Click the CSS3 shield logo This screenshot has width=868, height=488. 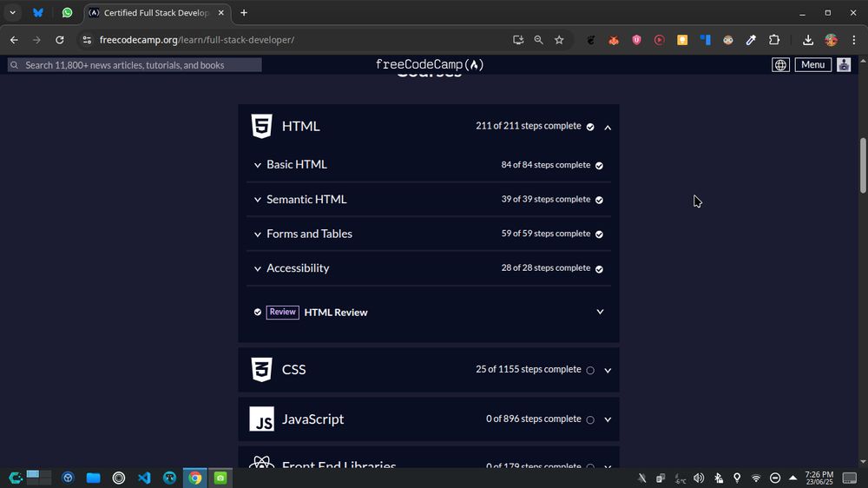[x=261, y=369]
